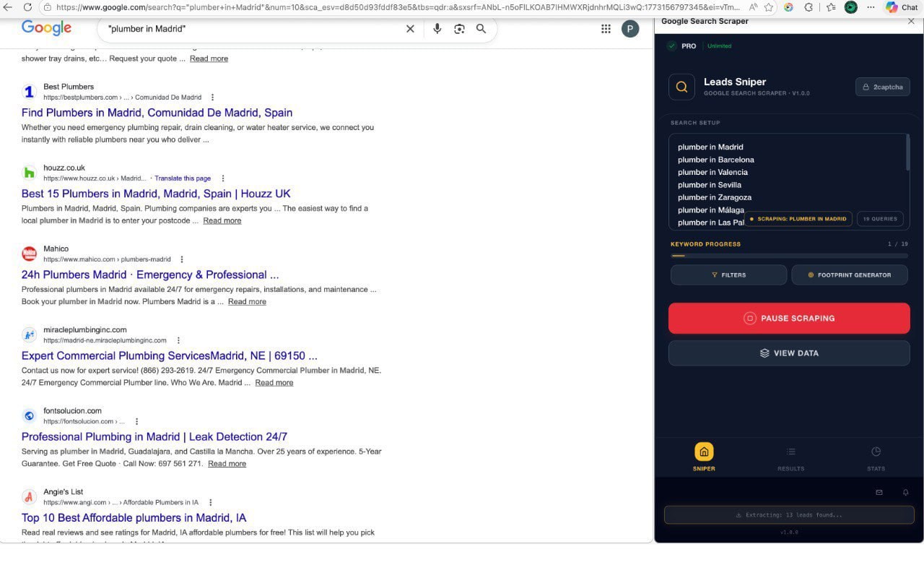Open more options for houzz.co.uk result
This screenshot has height=578, width=924.
point(223,178)
